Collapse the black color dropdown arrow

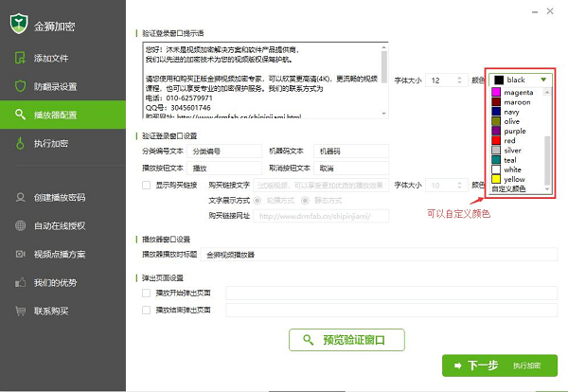(543, 80)
